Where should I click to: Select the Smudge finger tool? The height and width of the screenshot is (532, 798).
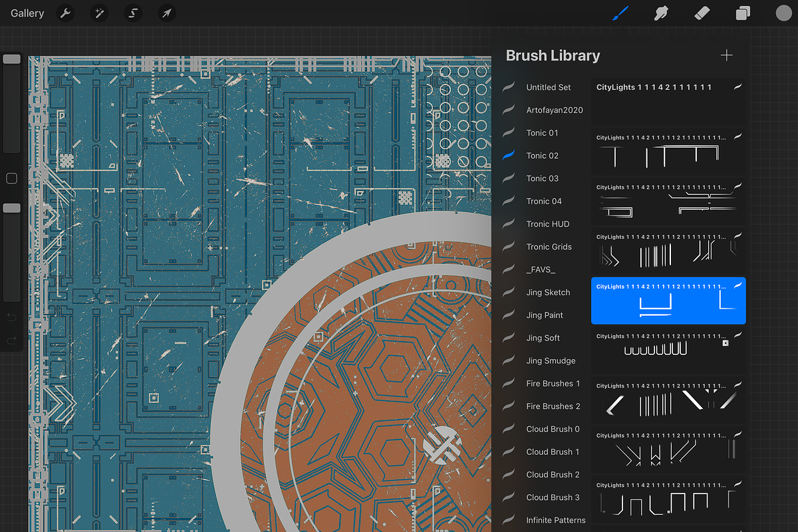661,13
